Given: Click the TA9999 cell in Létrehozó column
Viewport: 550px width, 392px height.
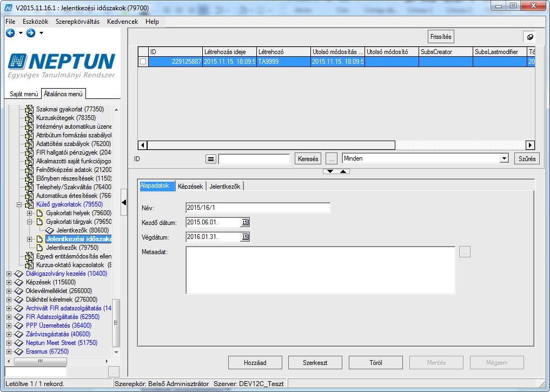Looking at the screenshot, I should pos(283,61).
